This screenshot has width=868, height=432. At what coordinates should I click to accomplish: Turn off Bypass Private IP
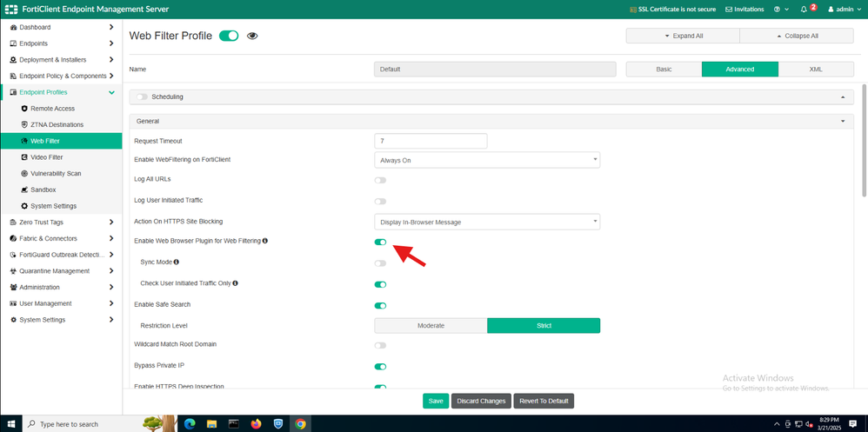tap(380, 366)
